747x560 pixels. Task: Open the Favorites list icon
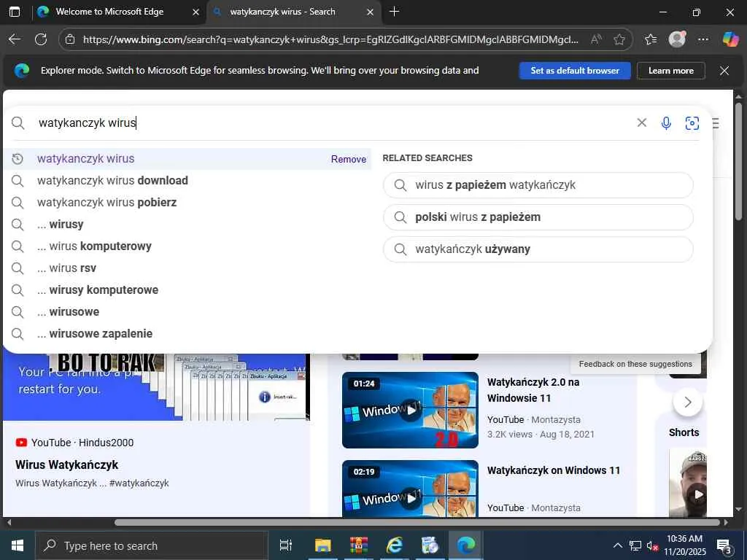click(x=651, y=39)
